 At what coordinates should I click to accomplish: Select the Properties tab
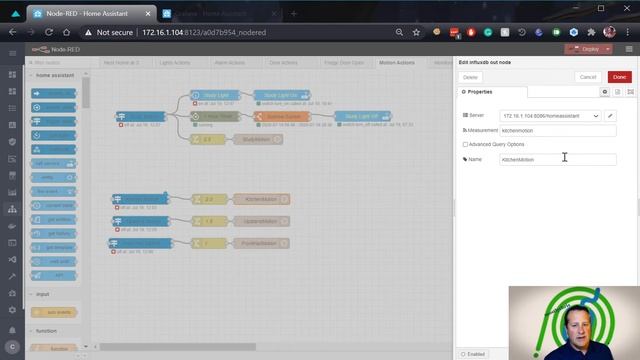(492, 92)
